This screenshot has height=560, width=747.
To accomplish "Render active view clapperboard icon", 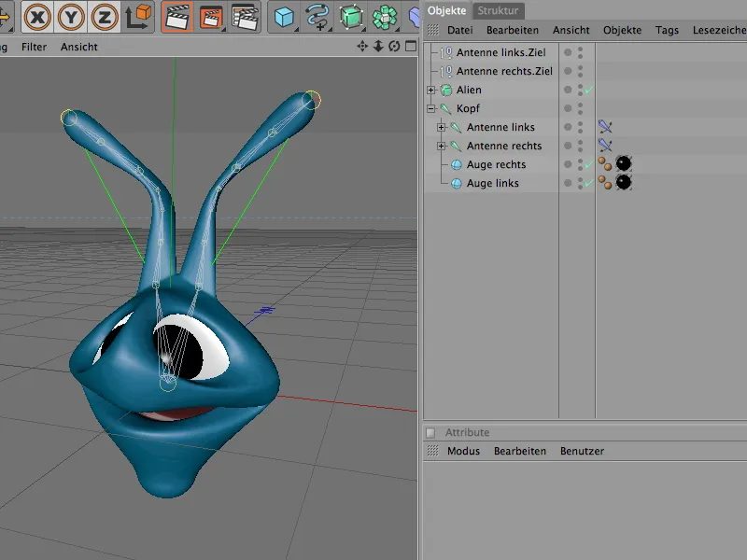I will 177,17.
